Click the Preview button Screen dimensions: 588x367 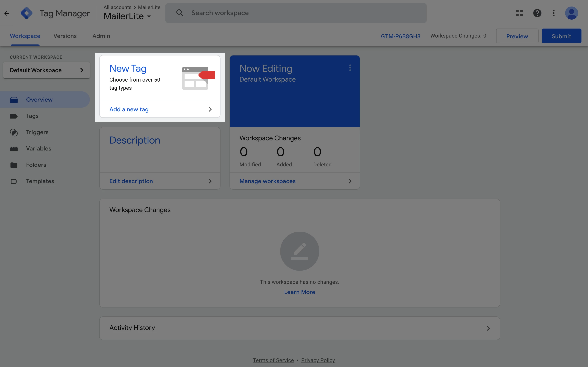(517, 36)
